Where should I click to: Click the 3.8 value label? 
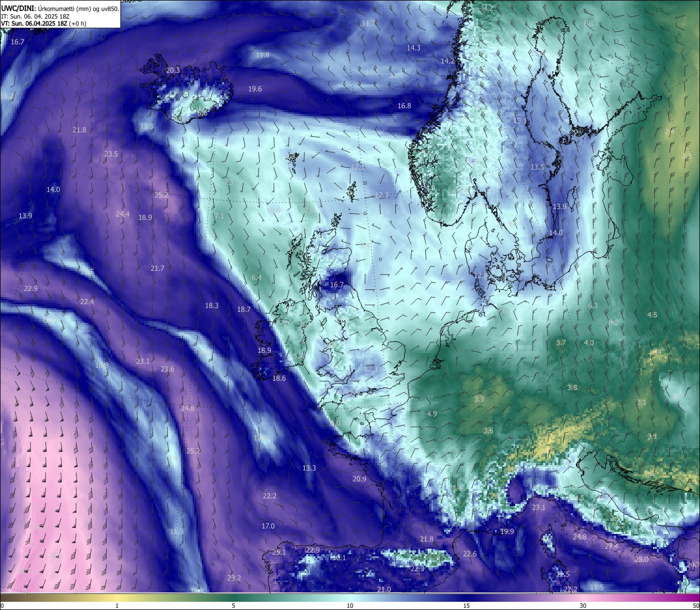click(x=572, y=387)
